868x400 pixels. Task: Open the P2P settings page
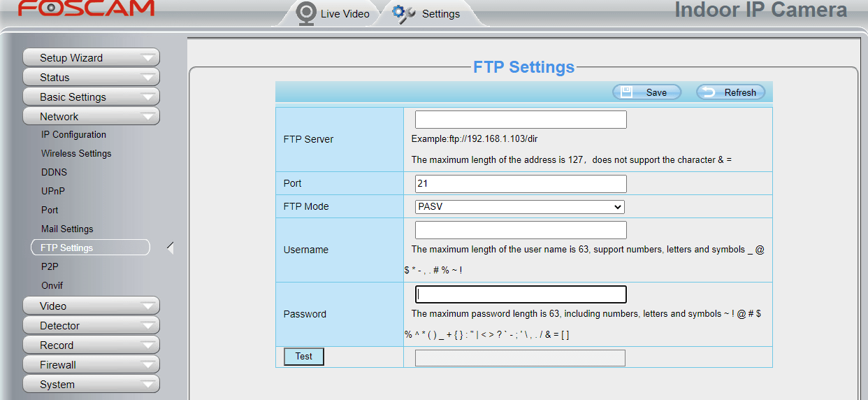tap(50, 267)
